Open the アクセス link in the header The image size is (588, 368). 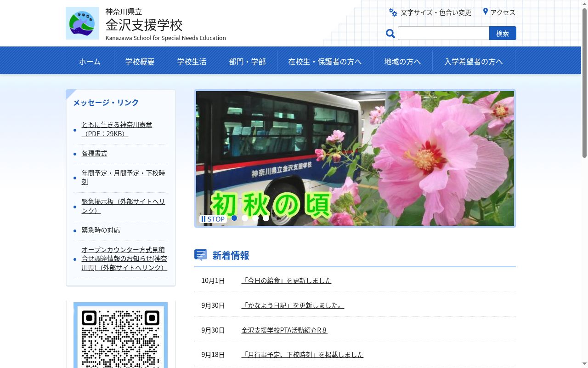pos(503,12)
